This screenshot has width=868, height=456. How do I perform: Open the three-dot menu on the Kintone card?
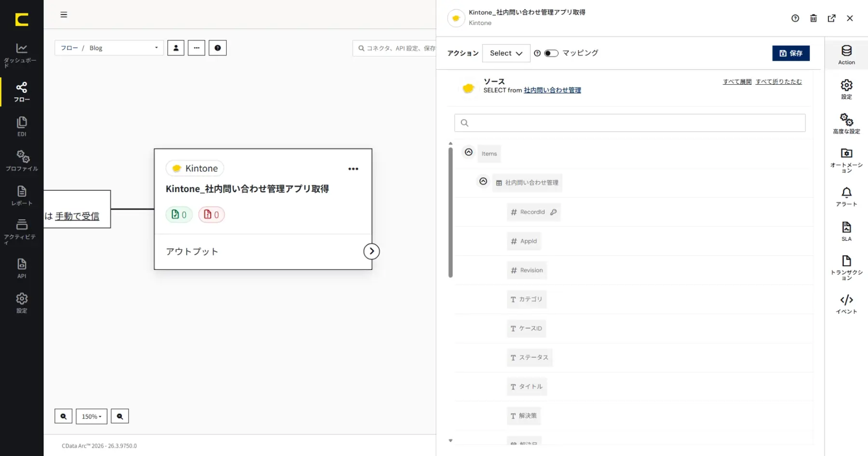[x=353, y=169]
